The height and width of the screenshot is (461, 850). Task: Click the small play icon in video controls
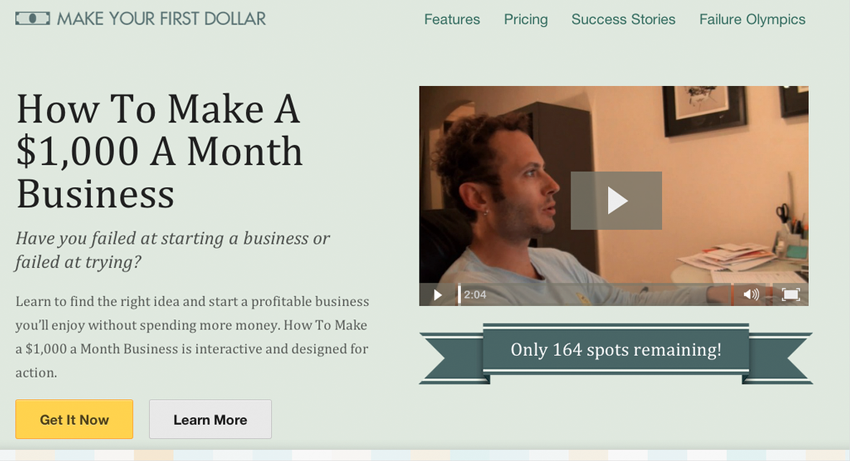pyautogui.click(x=437, y=295)
